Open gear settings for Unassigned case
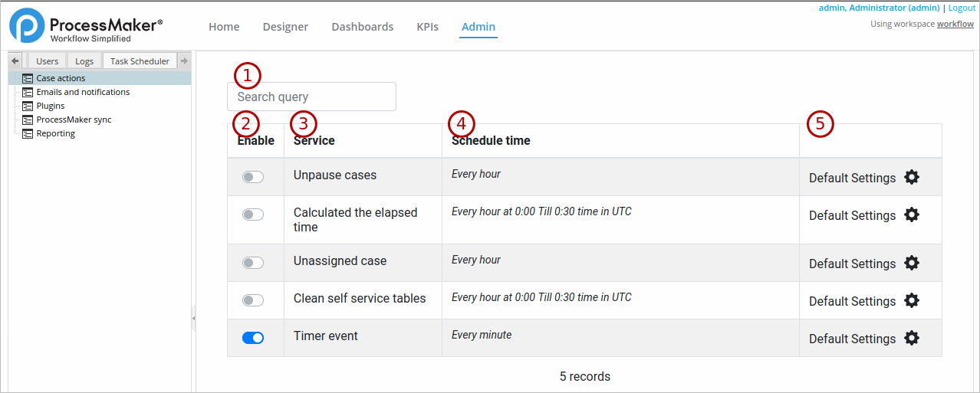Image resolution: width=980 pixels, height=393 pixels. click(x=911, y=263)
